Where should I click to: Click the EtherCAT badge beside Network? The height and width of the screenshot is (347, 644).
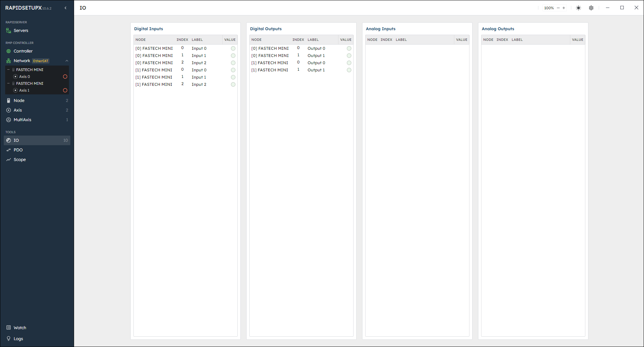click(41, 61)
